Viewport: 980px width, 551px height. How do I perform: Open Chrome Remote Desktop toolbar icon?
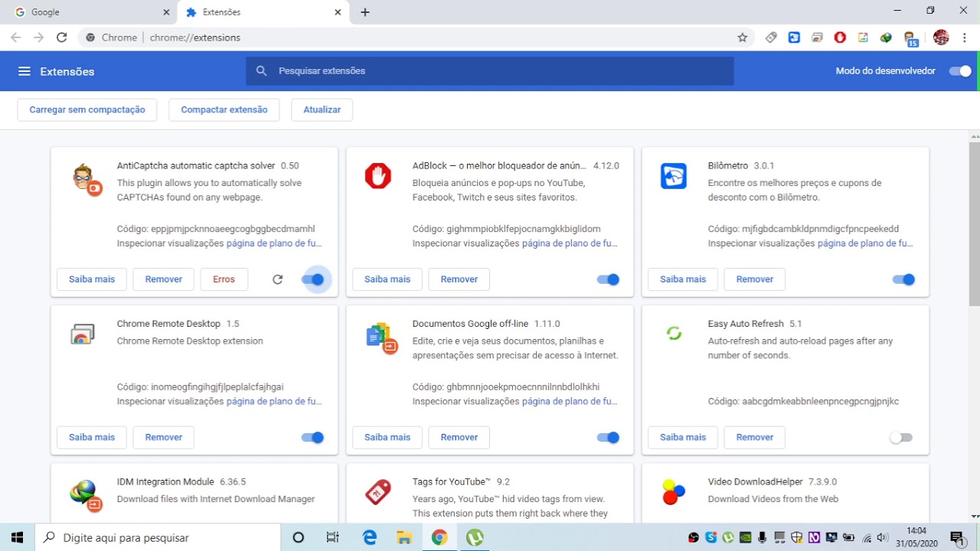click(817, 37)
